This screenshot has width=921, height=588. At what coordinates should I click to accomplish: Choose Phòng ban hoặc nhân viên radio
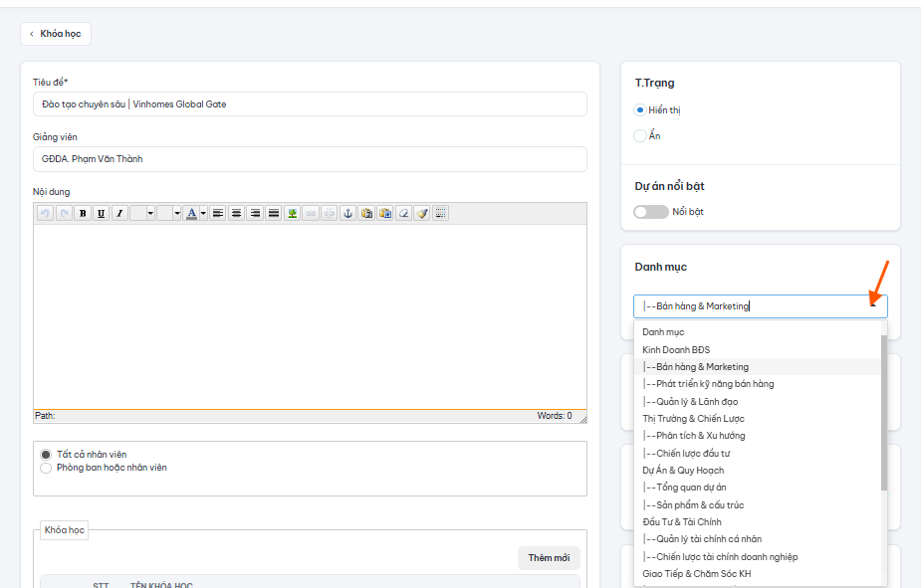click(46, 468)
